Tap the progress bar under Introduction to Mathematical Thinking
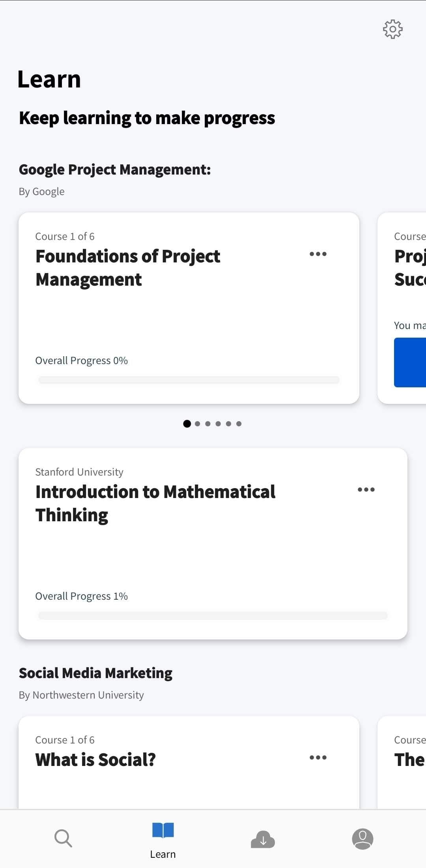 point(213,615)
